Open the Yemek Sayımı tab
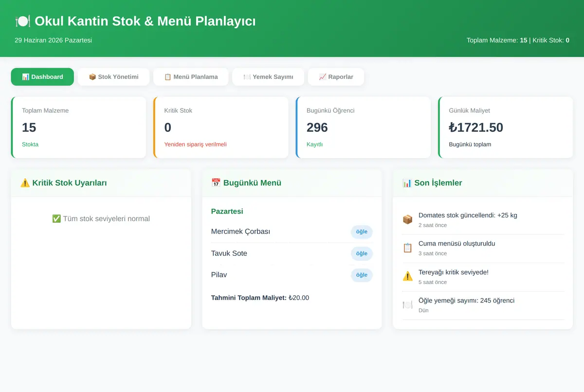The width and height of the screenshot is (584, 392). (x=268, y=77)
